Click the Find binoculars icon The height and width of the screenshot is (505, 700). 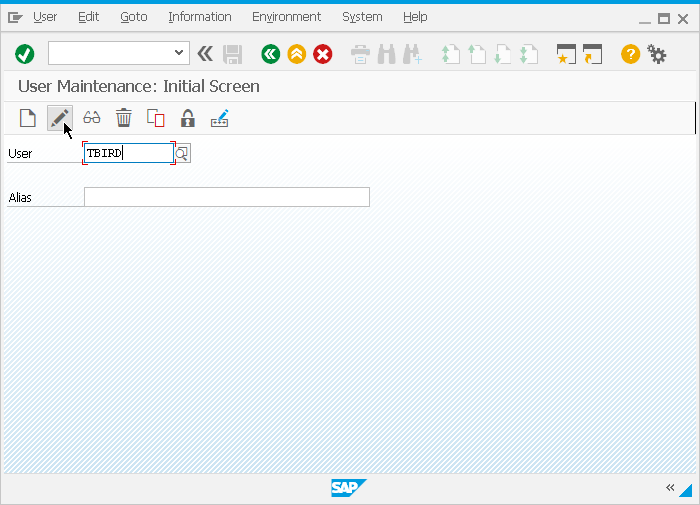tap(387, 54)
